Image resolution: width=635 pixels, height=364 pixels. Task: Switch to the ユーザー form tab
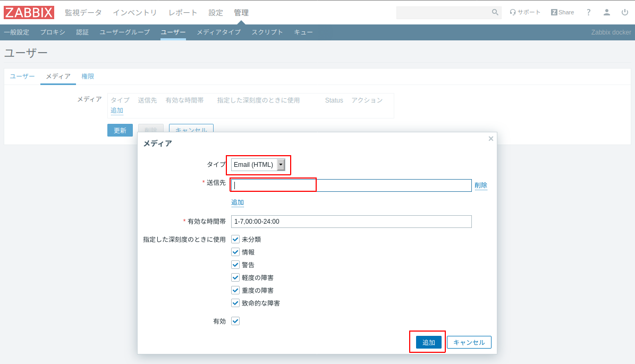click(22, 76)
